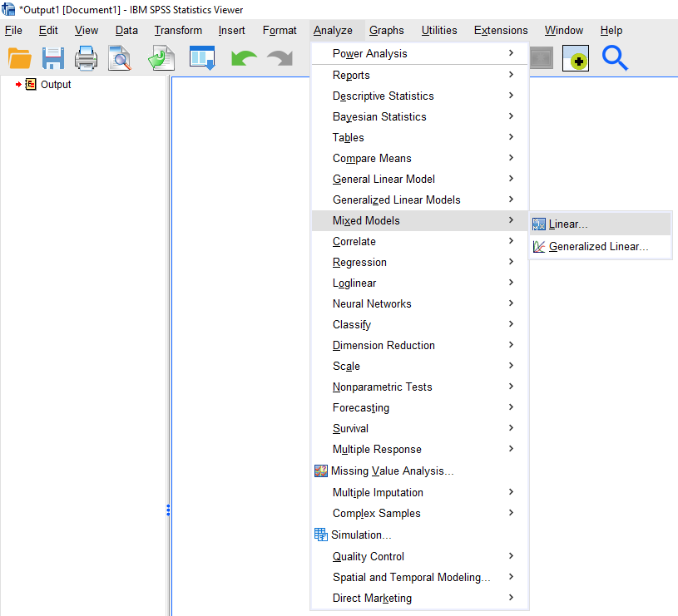Viewport: 678px width, 616px height.
Task: Click the Export output toolbar icon
Action: [x=161, y=58]
